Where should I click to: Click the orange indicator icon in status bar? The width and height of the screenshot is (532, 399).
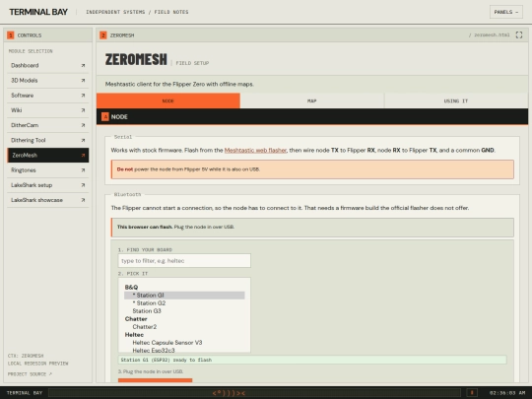(472, 392)
